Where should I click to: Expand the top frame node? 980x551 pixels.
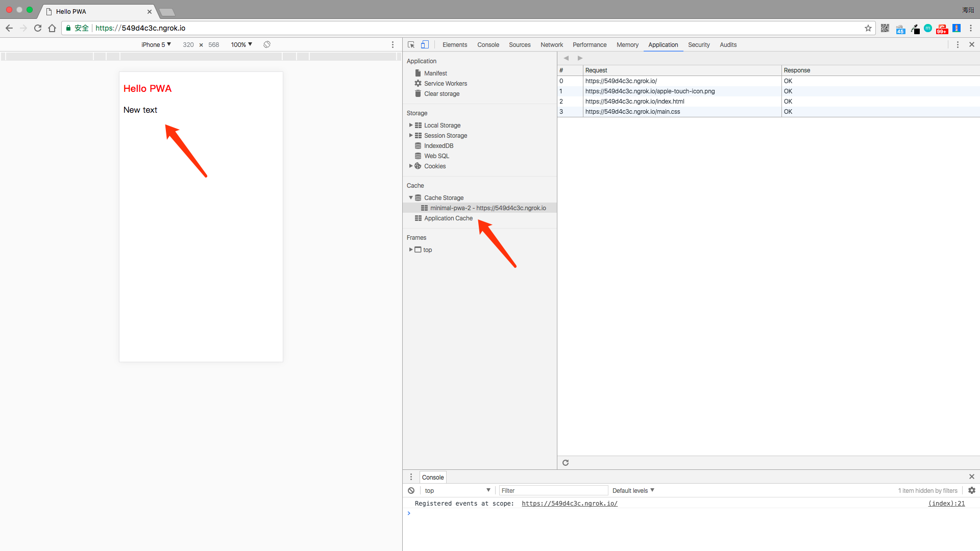(x=411, y=249)
